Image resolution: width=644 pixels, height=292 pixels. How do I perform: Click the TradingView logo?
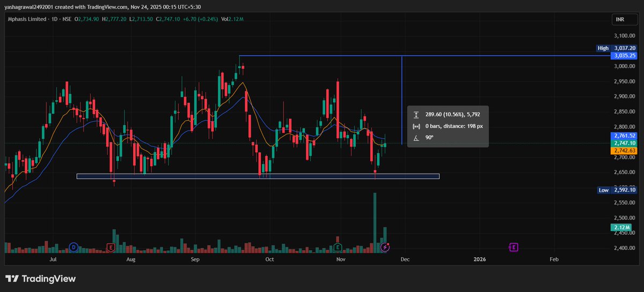[x=41, y=279]
